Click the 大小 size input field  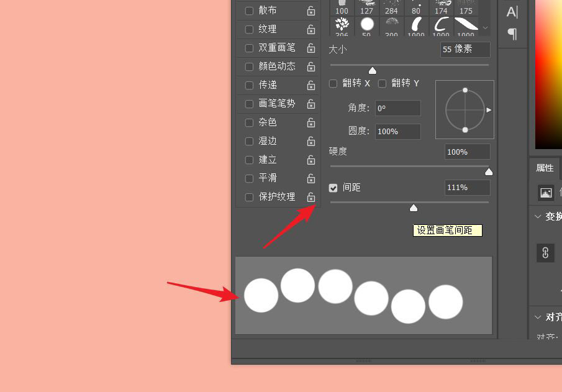465,50
